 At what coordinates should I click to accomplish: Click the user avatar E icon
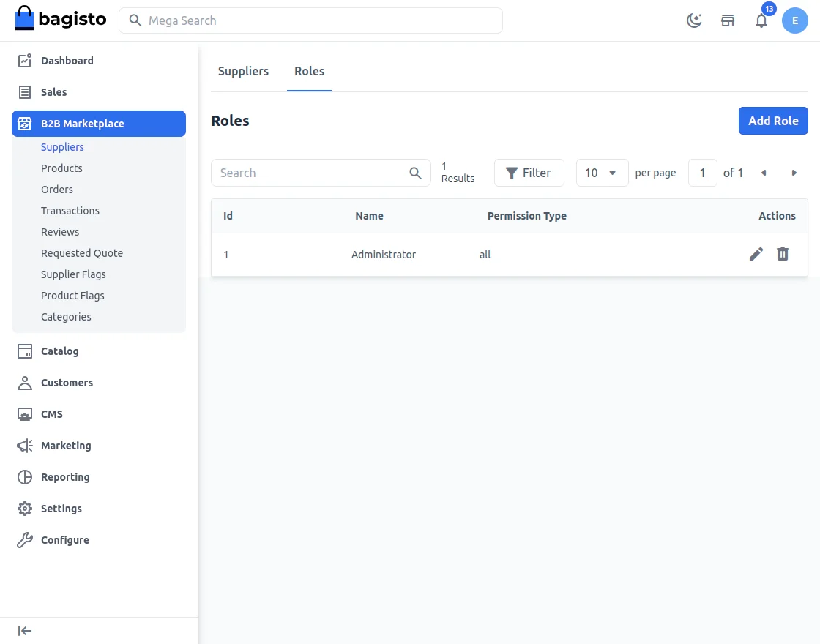[x=795, y=20]
